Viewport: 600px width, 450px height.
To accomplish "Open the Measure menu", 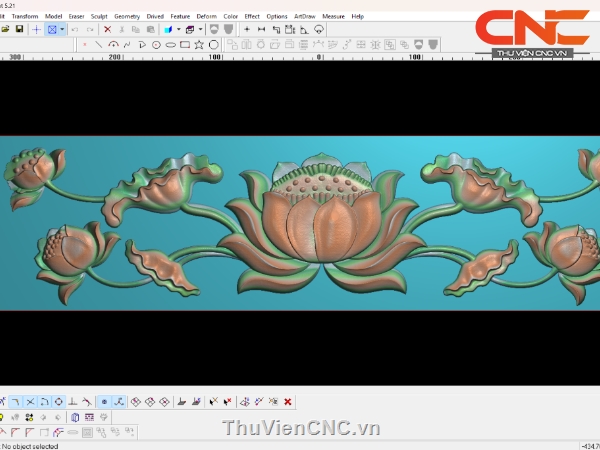I will coord(333,16).
